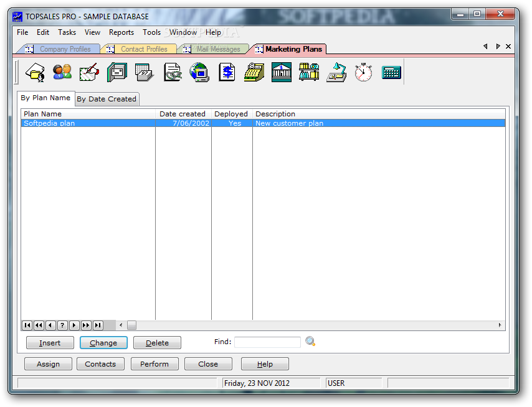Jump to last record navigation button
Viewport: 532px width, 407px height.
pyautogui.click(x=98, y=325)
